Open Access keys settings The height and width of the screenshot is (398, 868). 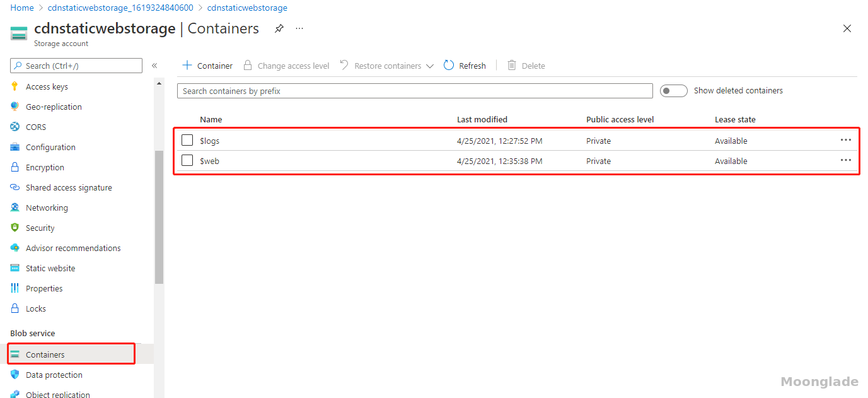coord(47,86)
